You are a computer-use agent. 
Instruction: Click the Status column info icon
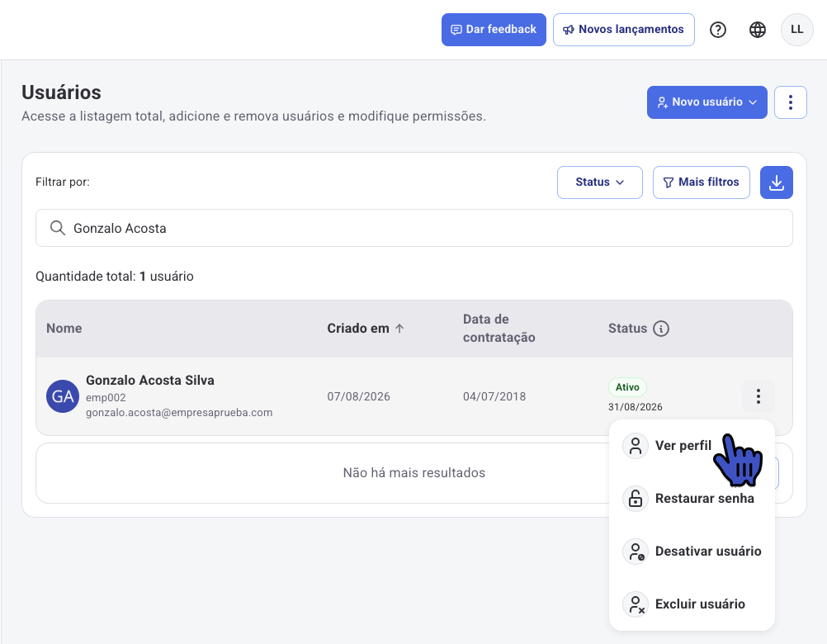point(661,329)
